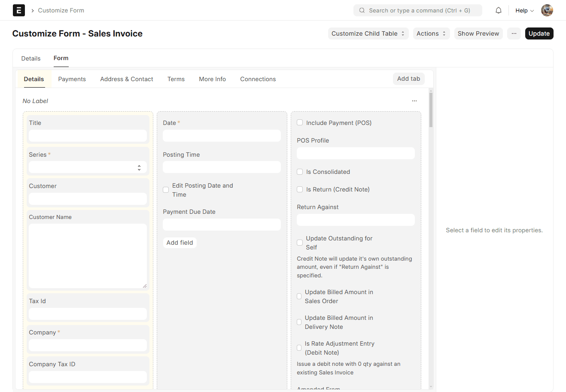The image size is (566, 392).
Task: Select the Return Against field input
Action: tap(356, 220)
